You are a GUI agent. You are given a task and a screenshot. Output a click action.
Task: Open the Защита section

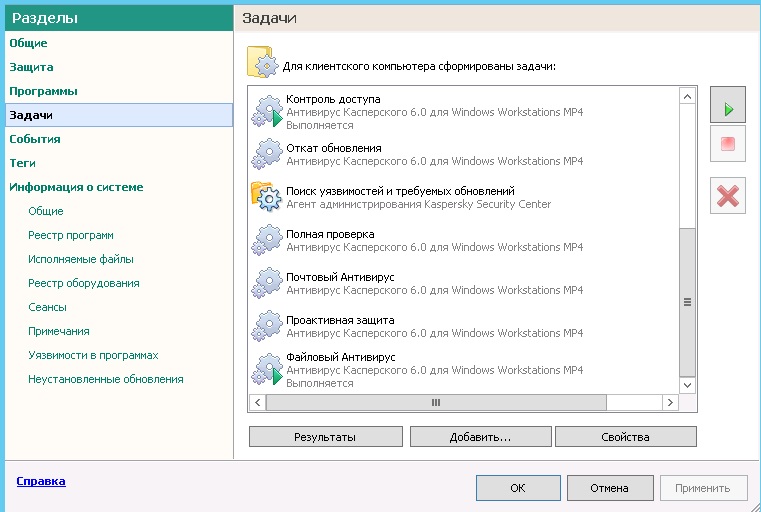tap(32, 67)
